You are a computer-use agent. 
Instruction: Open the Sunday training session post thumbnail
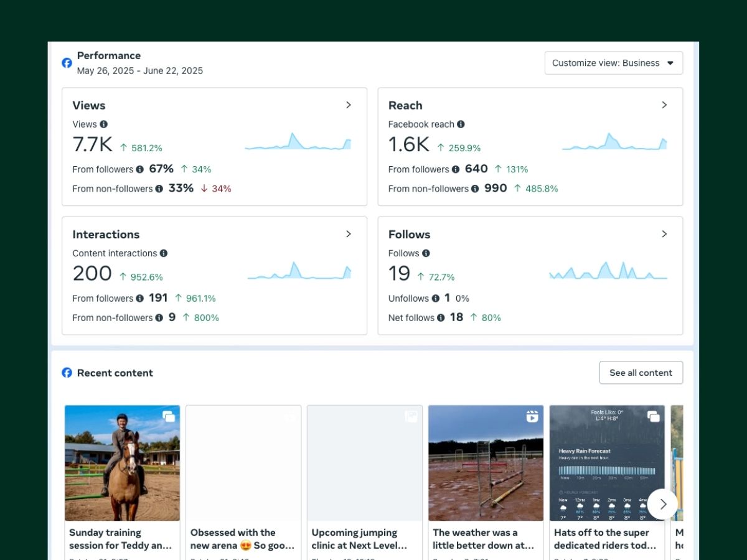[x=122, y=463]
